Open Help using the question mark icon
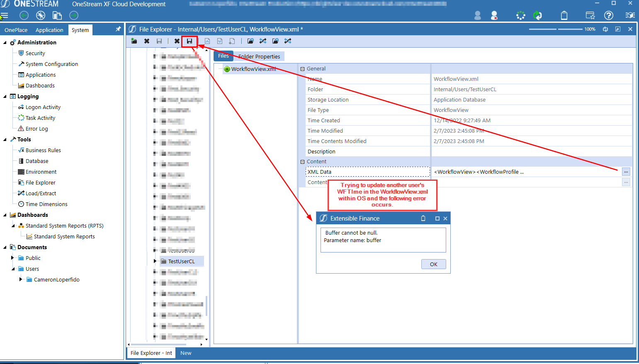The image size is (639, 364). coord(608,15)
